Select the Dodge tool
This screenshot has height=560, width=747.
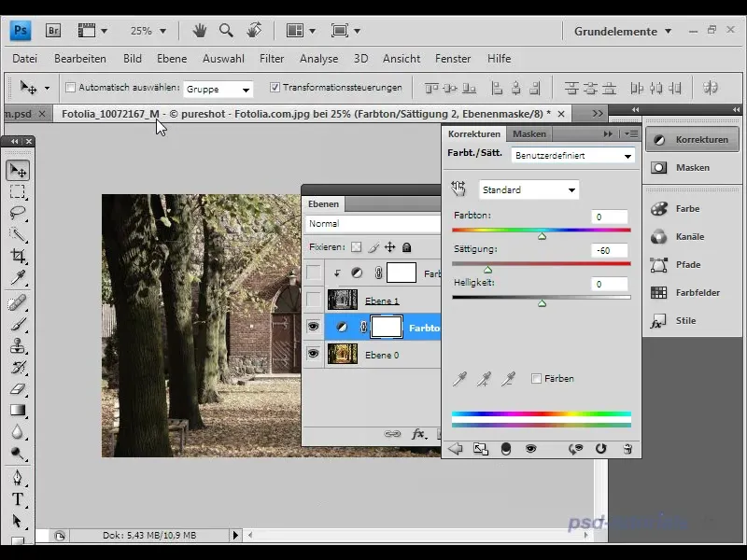(18, 453)
